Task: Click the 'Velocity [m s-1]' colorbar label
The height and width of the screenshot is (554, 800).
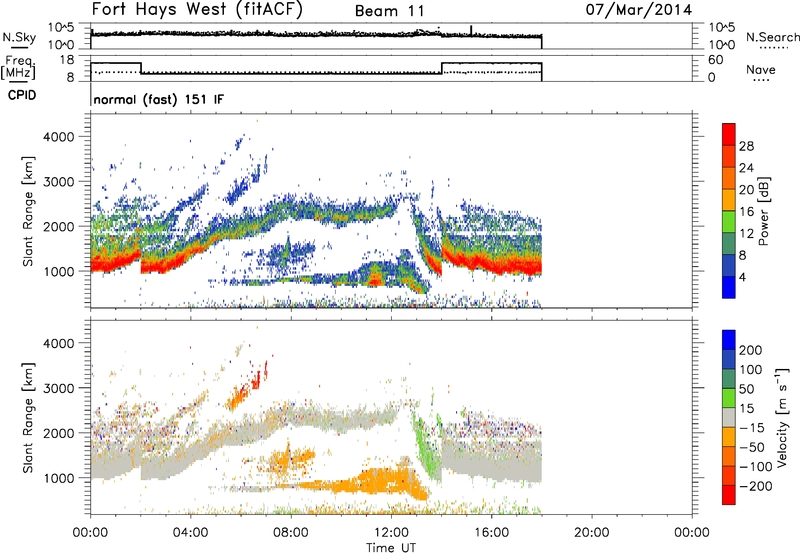Action: [x=781, y=417]
